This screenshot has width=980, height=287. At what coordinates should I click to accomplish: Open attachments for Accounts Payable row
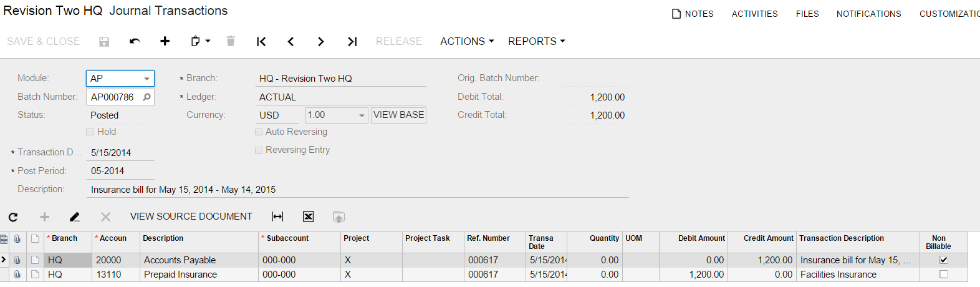(17, 260)
